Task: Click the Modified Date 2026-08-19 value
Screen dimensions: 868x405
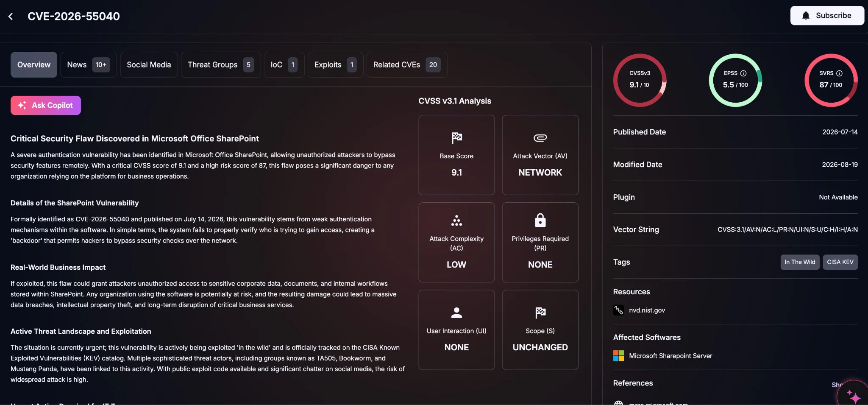Action: [840, 165]
